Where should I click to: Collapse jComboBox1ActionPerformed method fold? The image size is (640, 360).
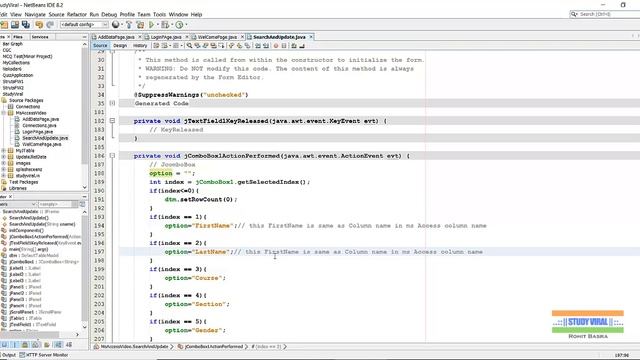click(112, 156)
